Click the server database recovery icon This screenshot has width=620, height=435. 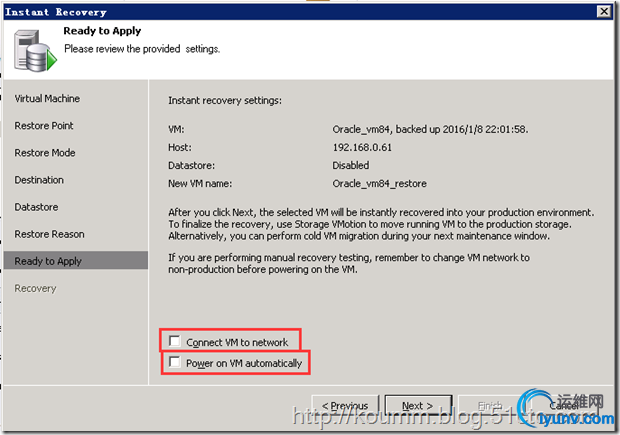[x=35, y=51]
